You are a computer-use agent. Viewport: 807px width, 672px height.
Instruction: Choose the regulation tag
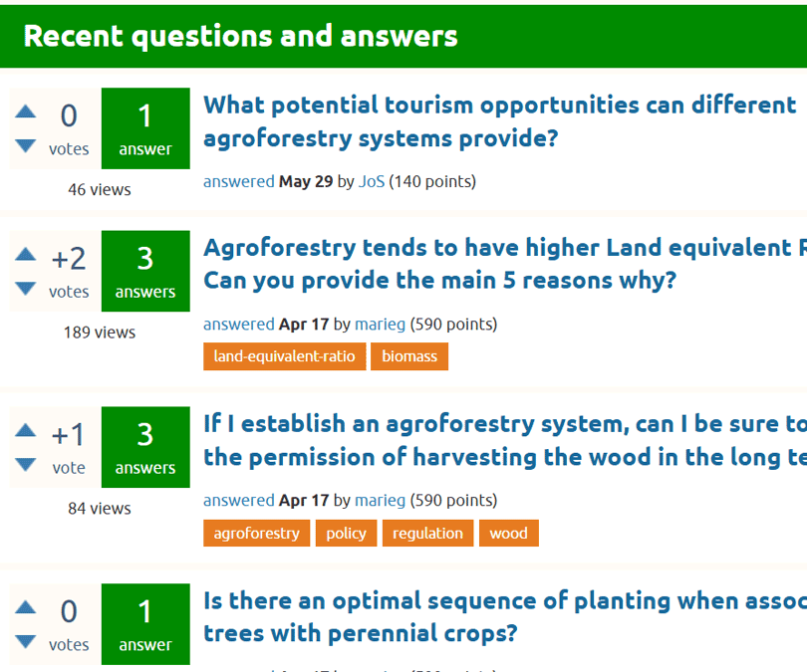(x=427, y=533)
